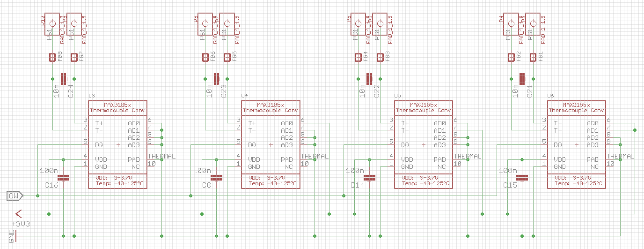644x249 pixels.
Task: Click the T+ pin label on U5
Action: pos(405,123)
